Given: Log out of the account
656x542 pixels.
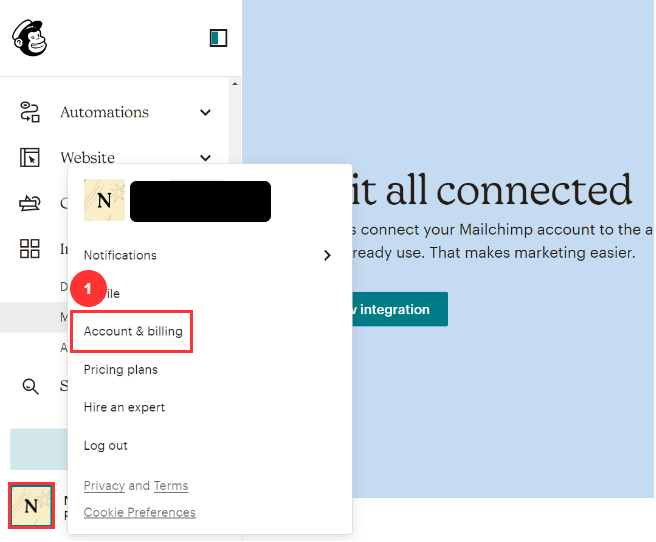Looking at the screenshot, I should tap(106, 445).
